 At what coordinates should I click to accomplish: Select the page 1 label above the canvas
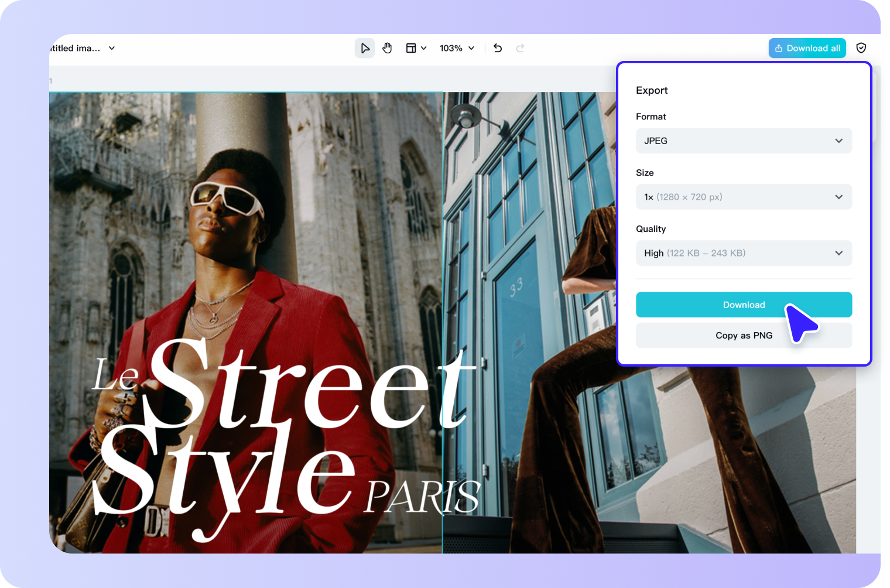coord(50,80)
